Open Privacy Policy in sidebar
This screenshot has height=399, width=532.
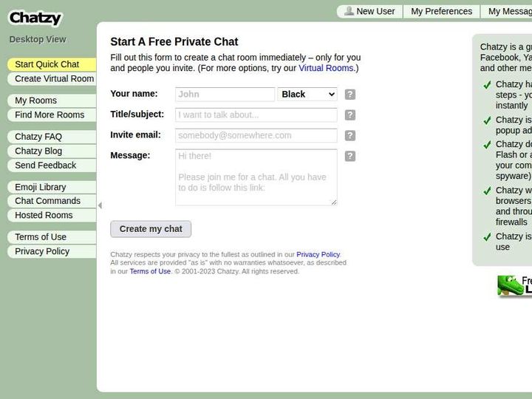tap(52, 251)
